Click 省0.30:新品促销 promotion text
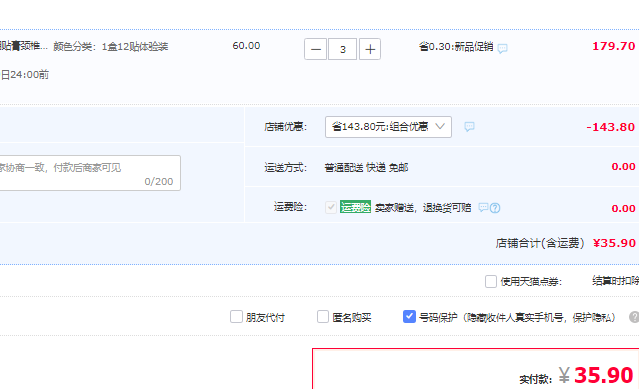The image size is (639, 389). (456, 47)
